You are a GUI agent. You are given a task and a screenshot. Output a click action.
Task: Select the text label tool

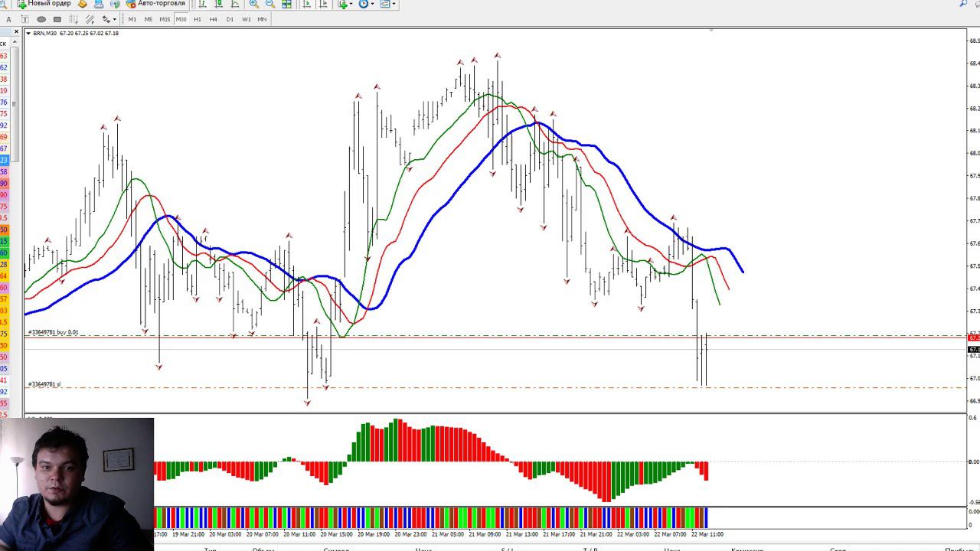[x=24, y=19]
